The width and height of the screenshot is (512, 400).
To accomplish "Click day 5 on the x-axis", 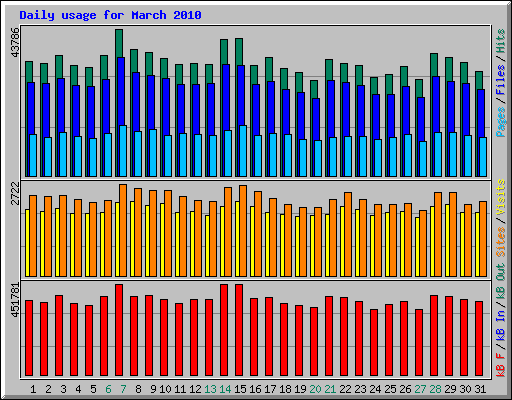I will click(x=93, y=389).
